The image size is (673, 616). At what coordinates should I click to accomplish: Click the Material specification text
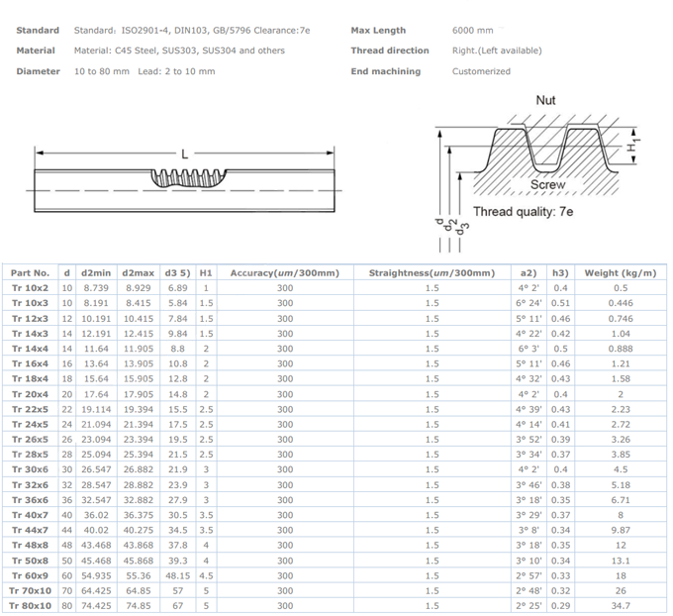[179, 51]
